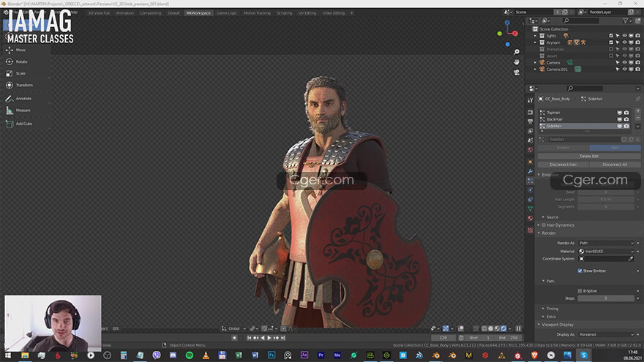This screenshot has width=644, height=362.
Task: Expand the Camera.001 object tree
Action: (x=535, y=69)
